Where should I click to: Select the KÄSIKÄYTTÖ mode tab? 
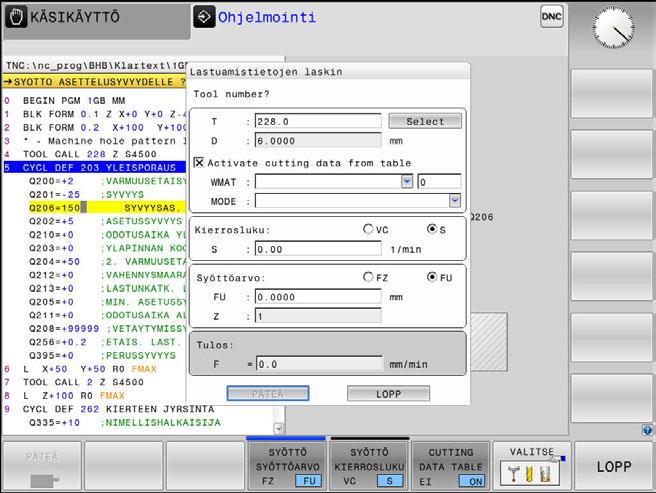(97, 19)
